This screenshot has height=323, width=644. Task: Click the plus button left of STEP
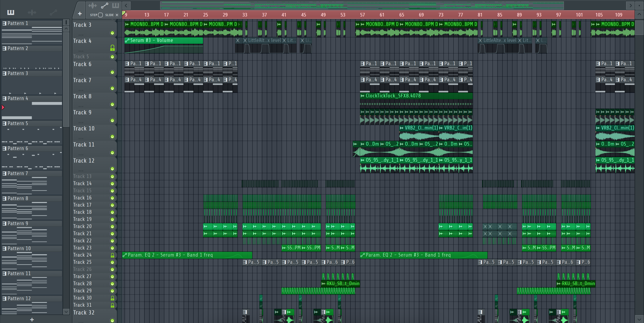point(80,14)
